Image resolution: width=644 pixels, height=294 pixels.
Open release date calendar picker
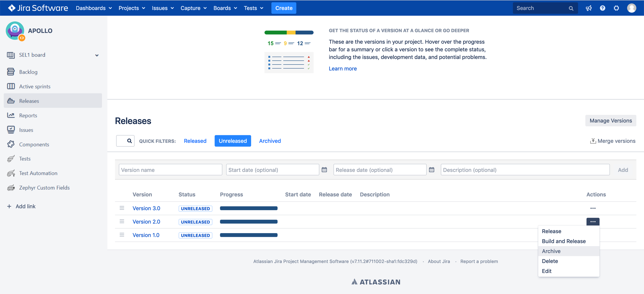[431, 170]
